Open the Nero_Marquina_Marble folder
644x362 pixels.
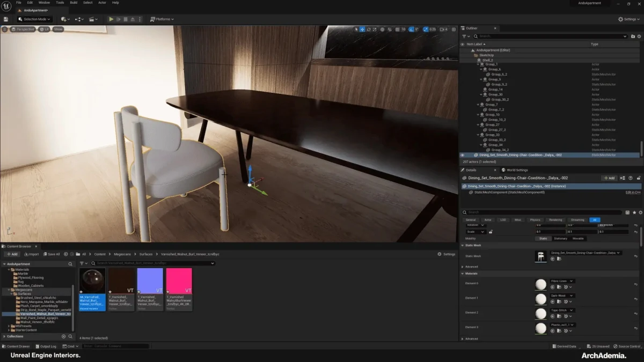(43, 302)
